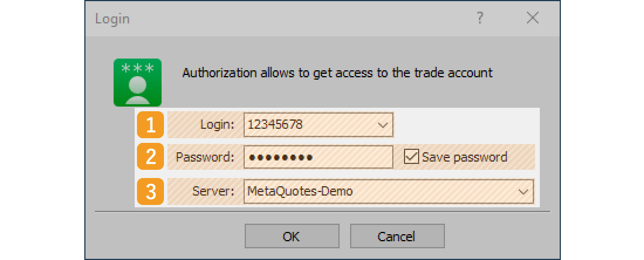The height and width of the screenshot is (260, 644).
Task: Click the green user authorization icon
Action: point(138,83)
